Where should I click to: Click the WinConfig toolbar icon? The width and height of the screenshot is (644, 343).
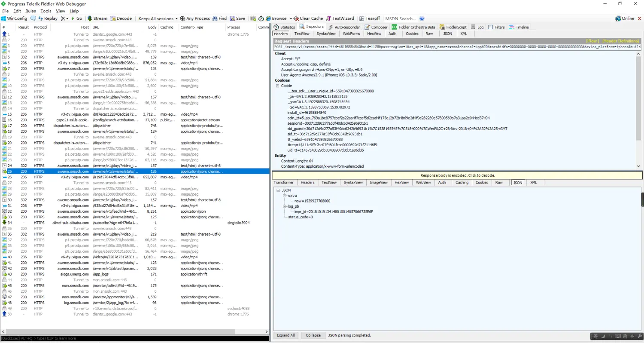3,18
